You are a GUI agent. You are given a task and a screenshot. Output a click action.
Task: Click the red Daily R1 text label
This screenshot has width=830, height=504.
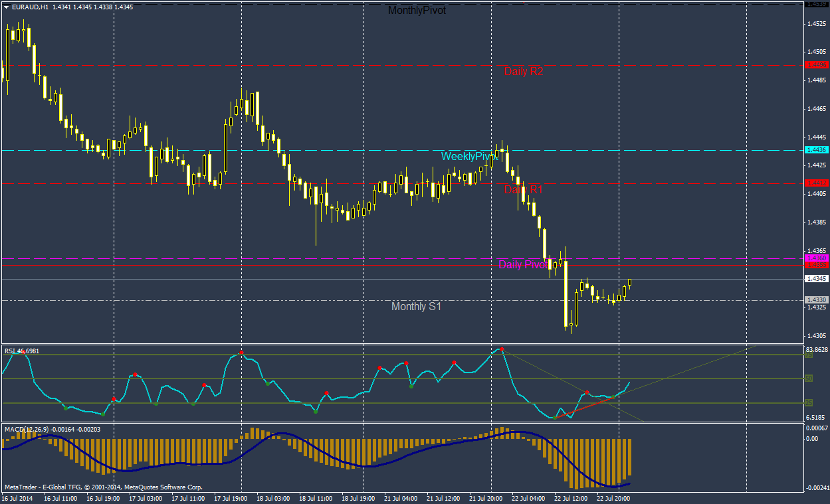point(523,190)
